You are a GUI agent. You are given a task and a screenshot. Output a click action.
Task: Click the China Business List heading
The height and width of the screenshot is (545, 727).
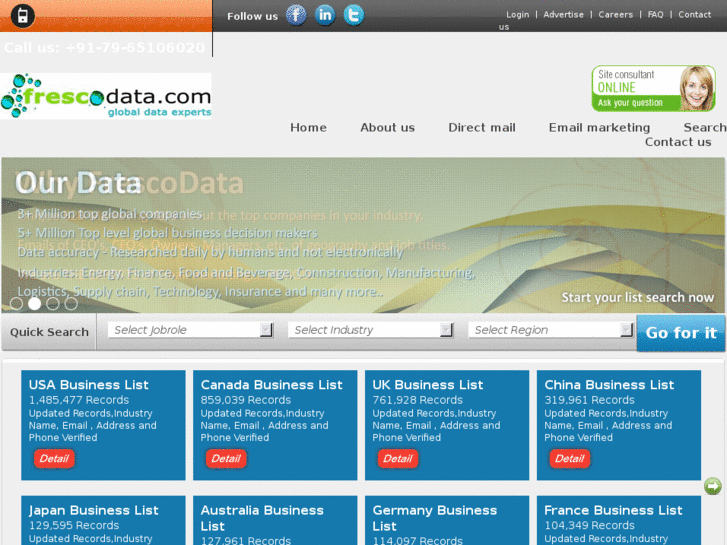pos(609,385)
